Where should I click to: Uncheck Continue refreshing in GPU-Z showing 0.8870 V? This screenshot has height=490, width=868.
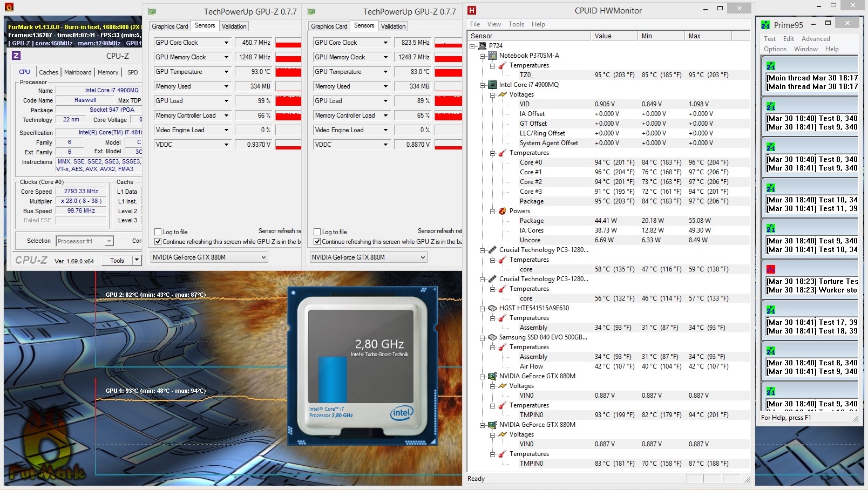317,242
